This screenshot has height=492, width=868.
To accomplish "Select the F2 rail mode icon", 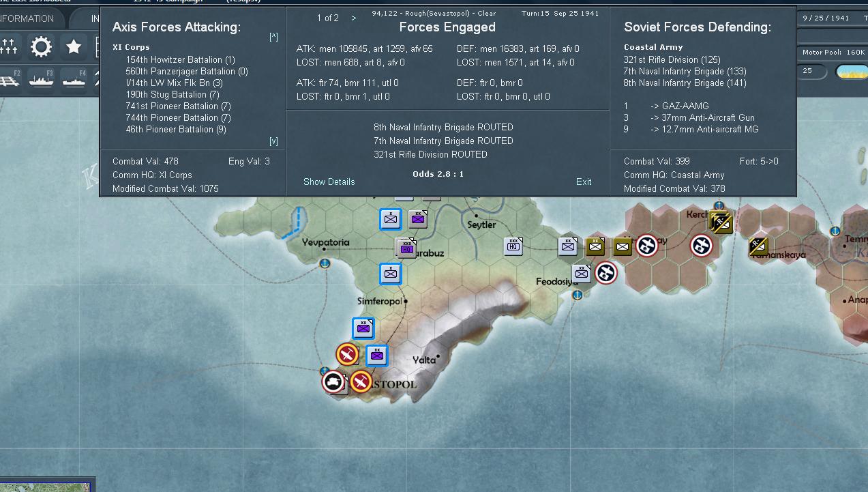I will point(10,81).
